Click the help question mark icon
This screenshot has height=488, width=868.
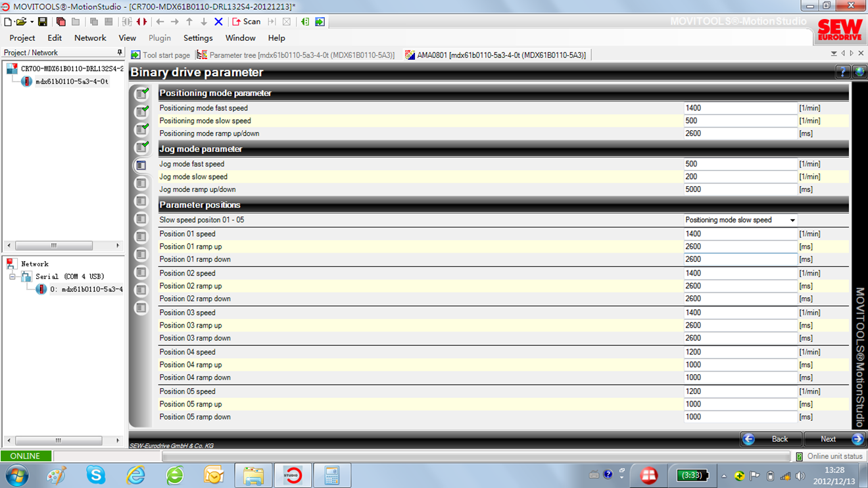click(842, 72)
